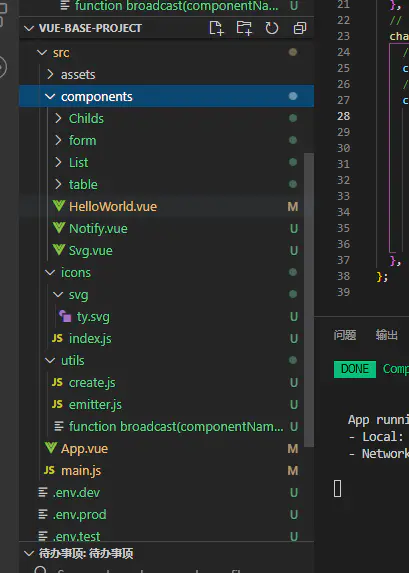Click the New File icon in explorer header

(x=216, y=28)
